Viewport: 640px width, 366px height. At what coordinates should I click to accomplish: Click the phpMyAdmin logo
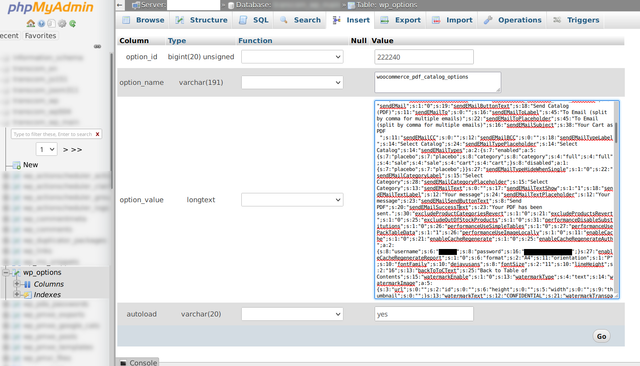pyautogui.click(x=51, y=7)
